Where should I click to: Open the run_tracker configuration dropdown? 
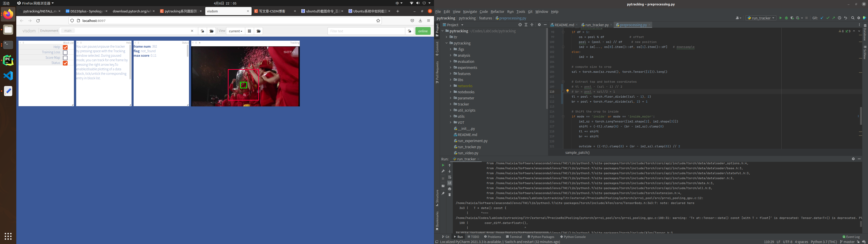[x=760, y=18]
